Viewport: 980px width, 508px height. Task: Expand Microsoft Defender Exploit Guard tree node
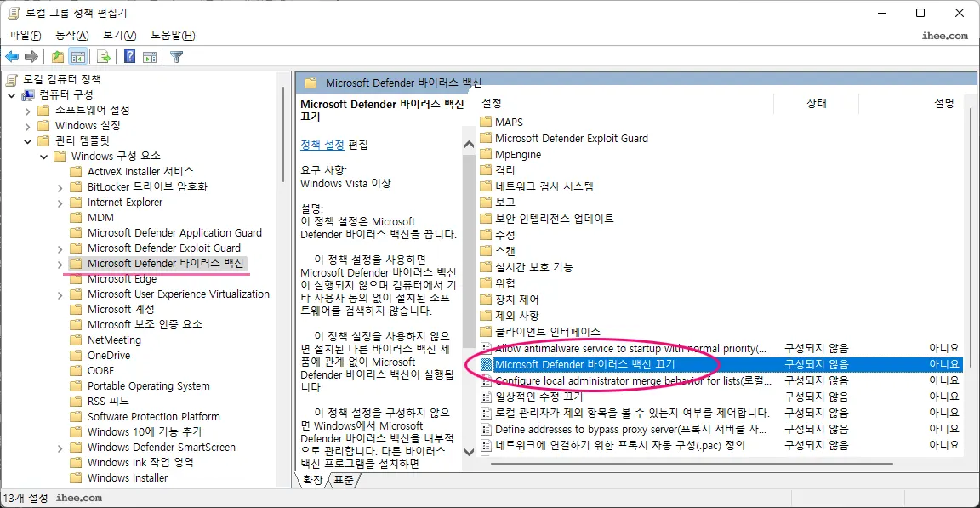point(60,249)
